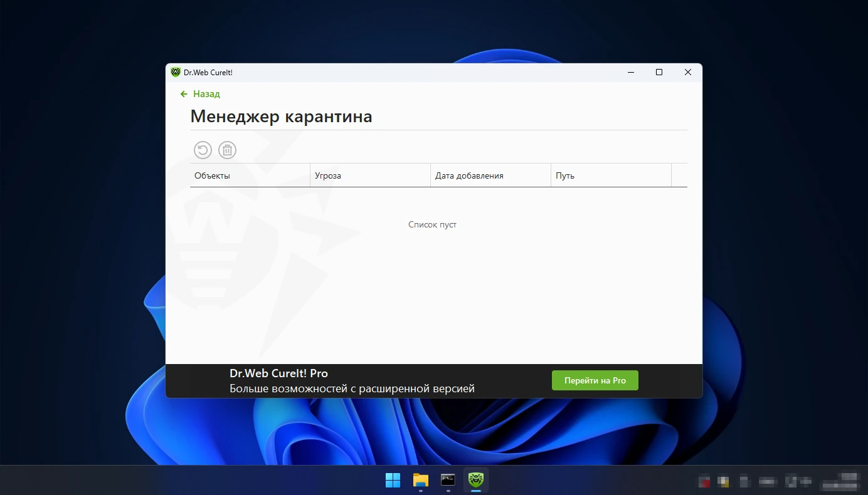The width and height of the screenshot is (868, 495).
Task: Click the Больше возможностей с расширенной версией text
Action: pyautogui.click(x=352, y=388)
